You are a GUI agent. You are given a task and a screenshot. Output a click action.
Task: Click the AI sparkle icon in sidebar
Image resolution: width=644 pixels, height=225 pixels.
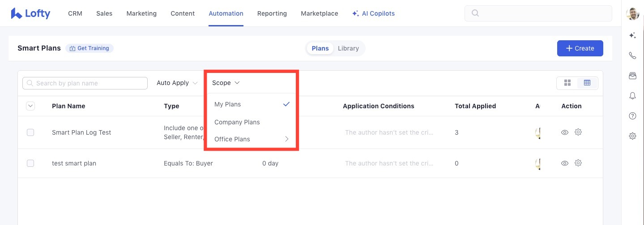[632, 35]
